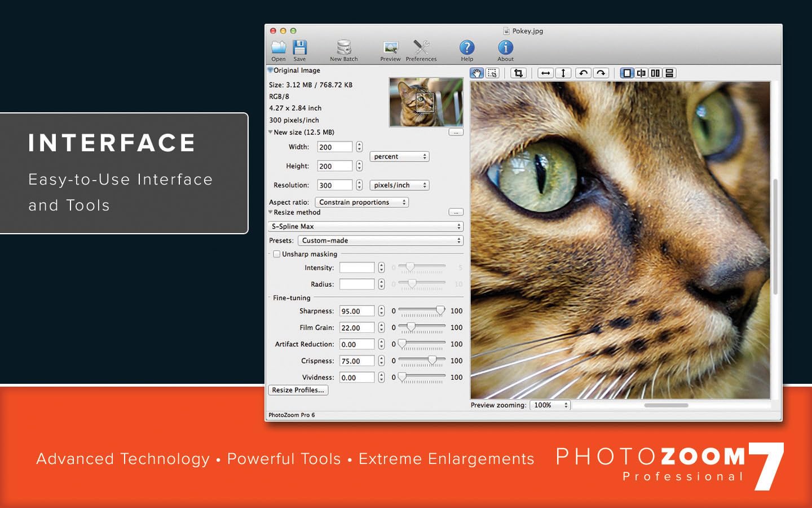Screen dimensions: 812x508
Task: Collapse the Original Image section
Action: tap(270, 70)
